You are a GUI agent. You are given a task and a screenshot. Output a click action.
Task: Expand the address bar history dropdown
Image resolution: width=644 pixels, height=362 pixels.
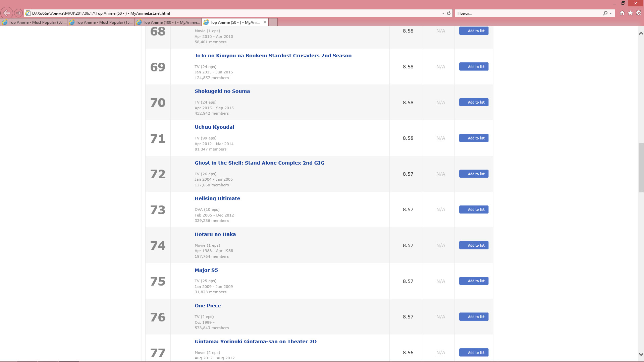pyautogui.click(x=443, y=13)
